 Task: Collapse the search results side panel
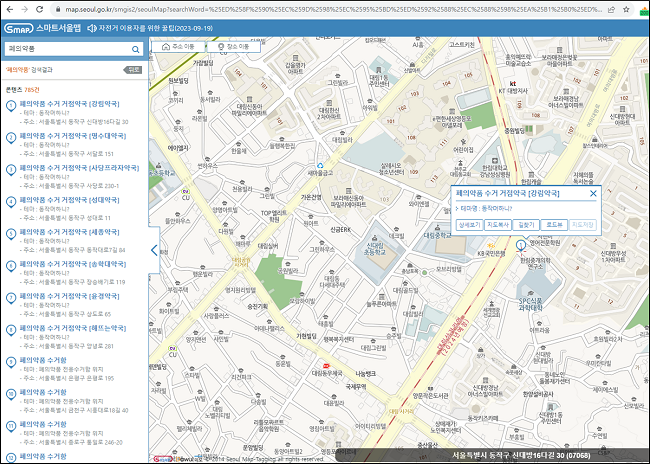(x=154, y=250)
